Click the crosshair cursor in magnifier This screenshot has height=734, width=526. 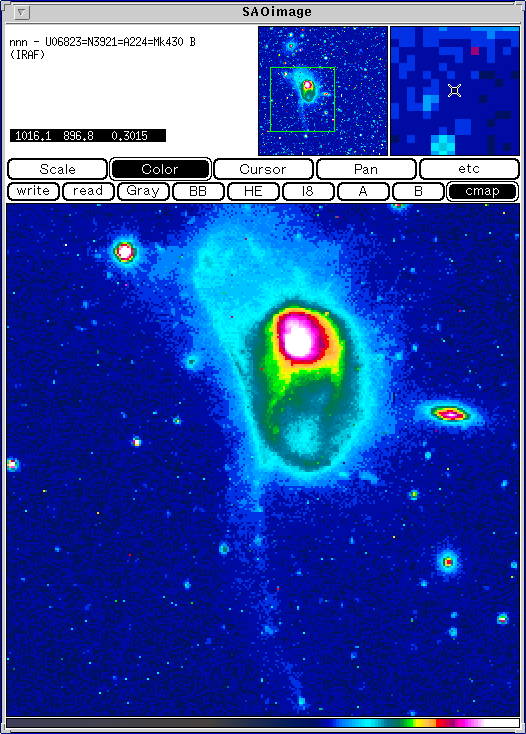point(454,90)
